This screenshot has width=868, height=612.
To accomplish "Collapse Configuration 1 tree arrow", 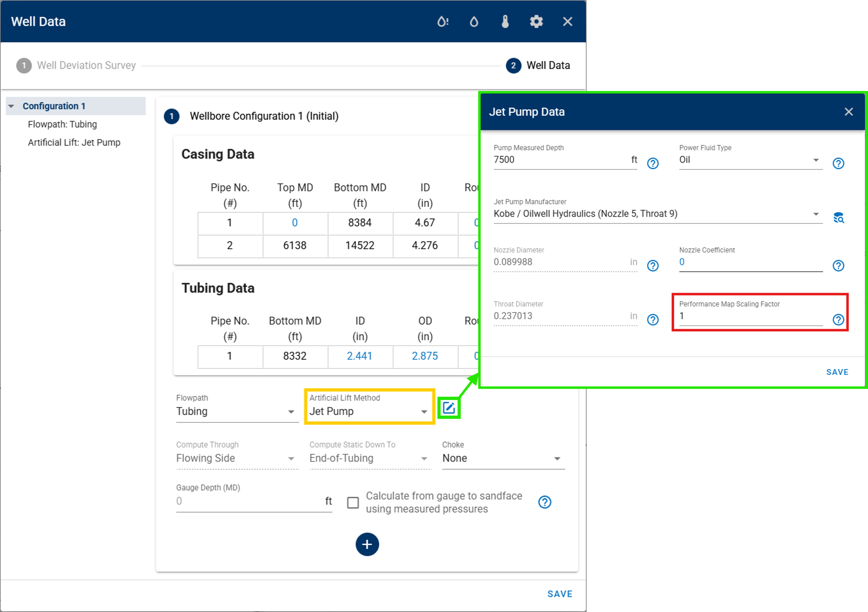I will (11, 106).
